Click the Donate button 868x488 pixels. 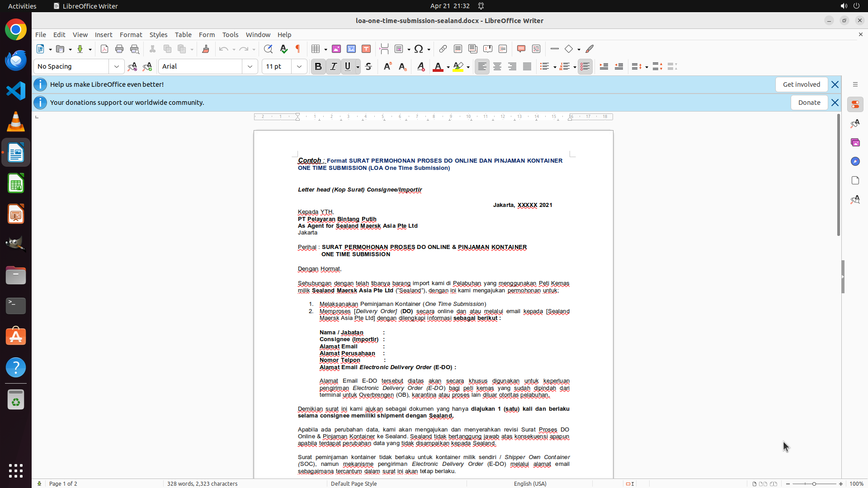point(809,103)
